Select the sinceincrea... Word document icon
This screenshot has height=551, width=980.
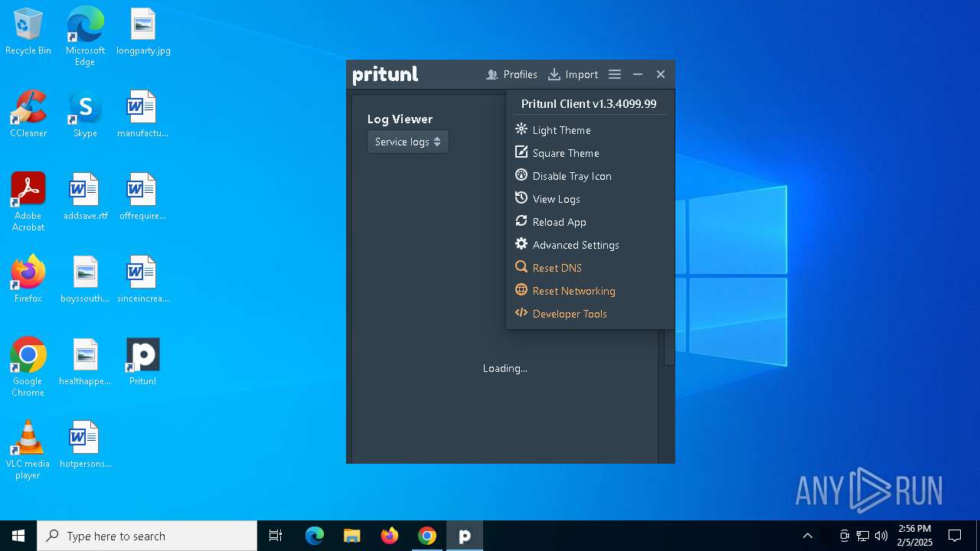[x=143, y=280]
